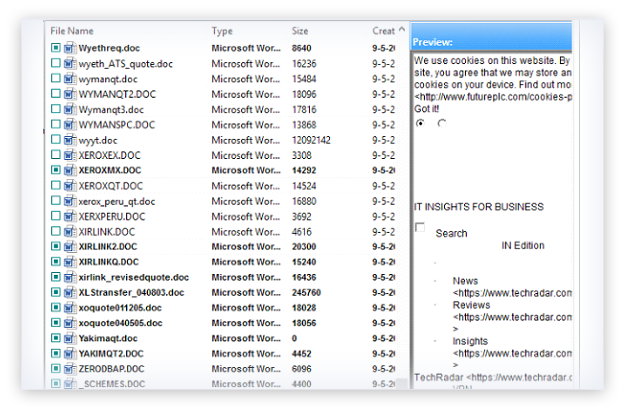Select the XLStransfer_040803.doc file name
Image resolution: width=624 pixels, height=409 pixels.
click(x=131, y=292)
